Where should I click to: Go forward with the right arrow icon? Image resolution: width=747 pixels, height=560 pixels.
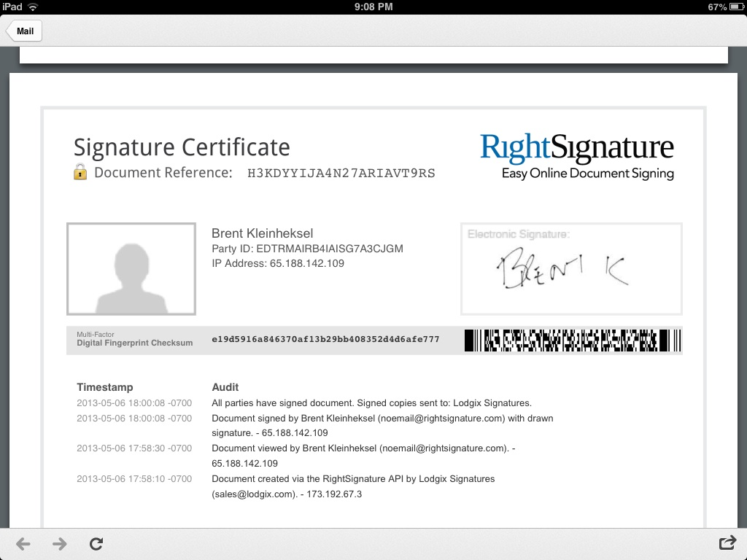click(60, 543)
